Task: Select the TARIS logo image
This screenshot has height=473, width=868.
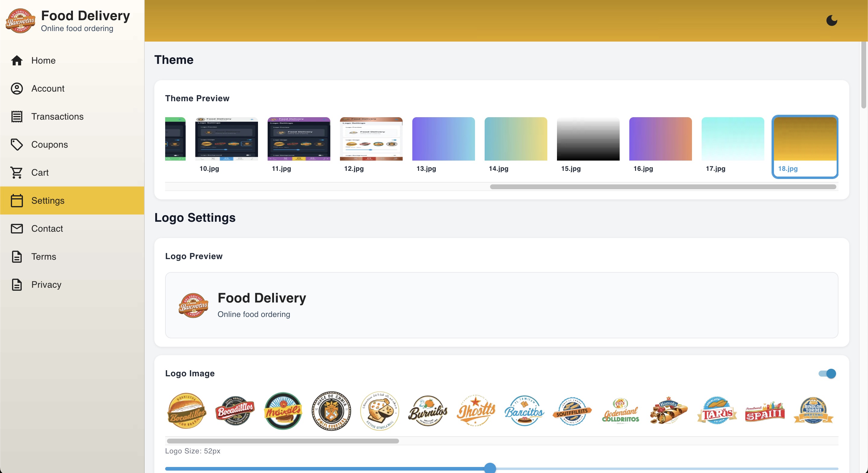Action: click(x=717, y=411)
